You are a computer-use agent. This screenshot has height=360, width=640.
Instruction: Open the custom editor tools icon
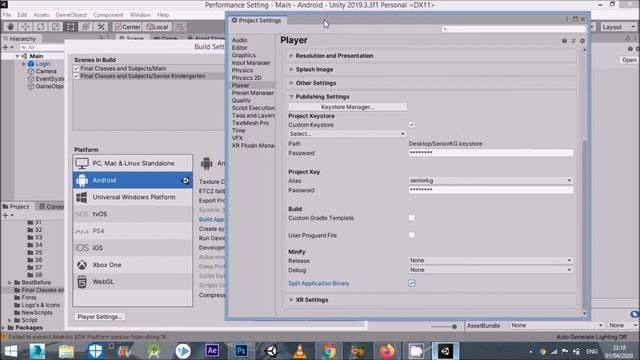[x=101, y=27]
